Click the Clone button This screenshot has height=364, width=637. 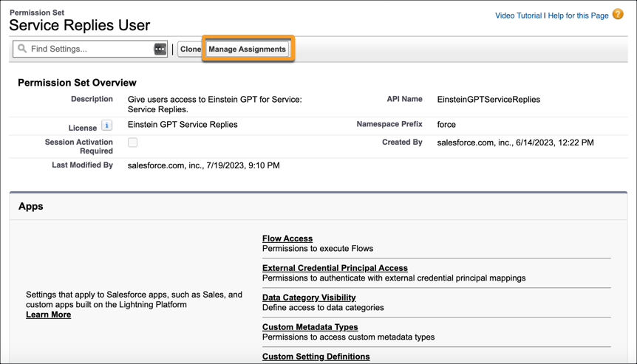tap(191, 49)
